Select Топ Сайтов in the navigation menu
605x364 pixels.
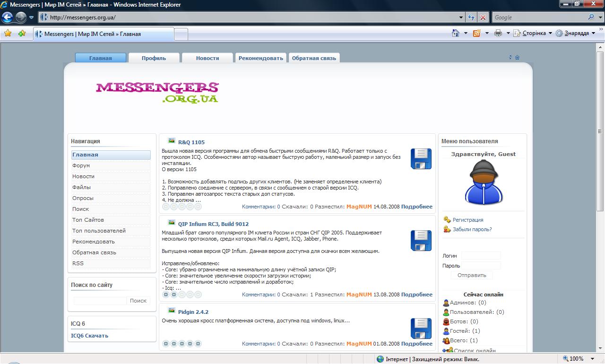pyautogui.click(x=111, y=220)
